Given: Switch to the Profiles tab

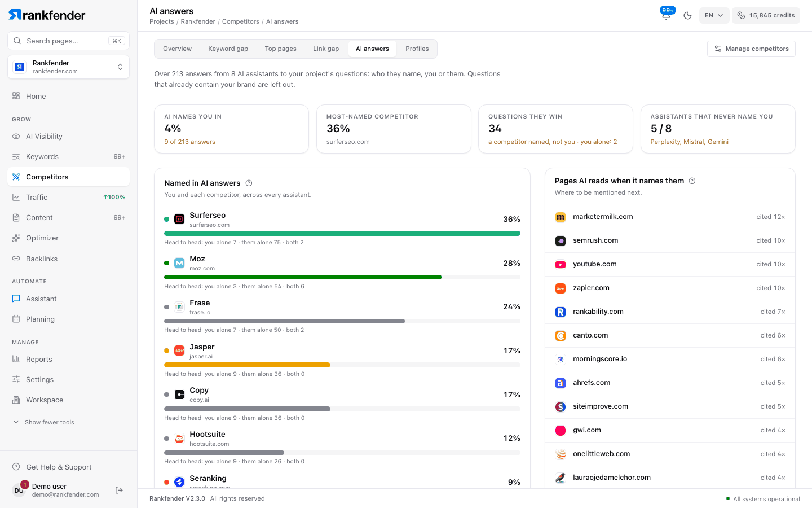Looking at the screenshot, I should tap(417, 49).
